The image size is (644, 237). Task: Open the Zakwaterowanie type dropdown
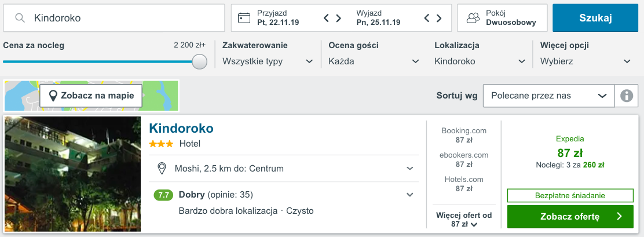pyautogui.click(x=268, y=61)
